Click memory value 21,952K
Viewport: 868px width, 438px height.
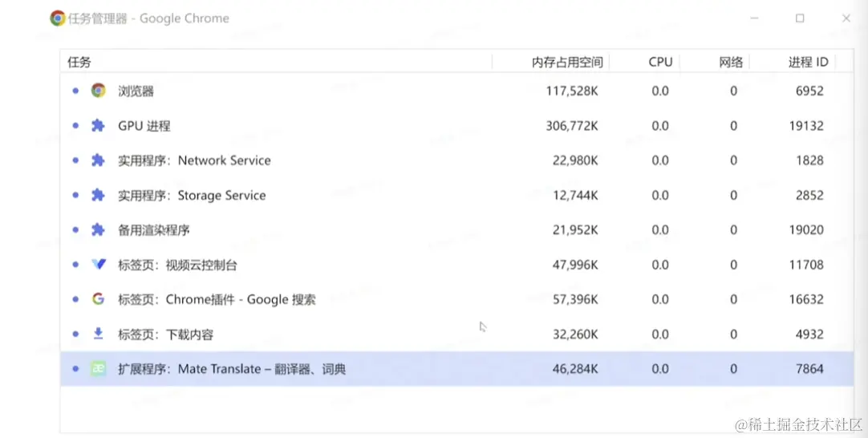[575, 229]
